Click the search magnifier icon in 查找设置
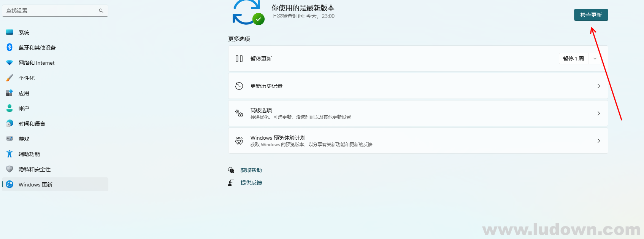This screenshot has width=644, height=239. click(x=101, y=11)
